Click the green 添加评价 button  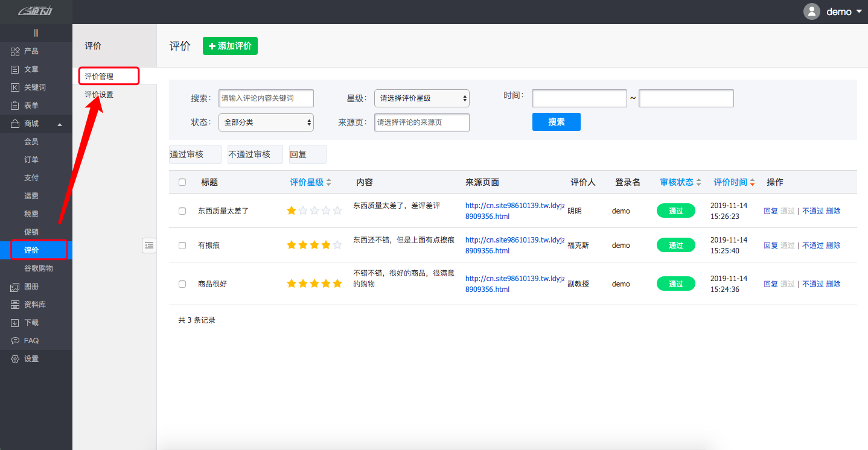[230, 46]
